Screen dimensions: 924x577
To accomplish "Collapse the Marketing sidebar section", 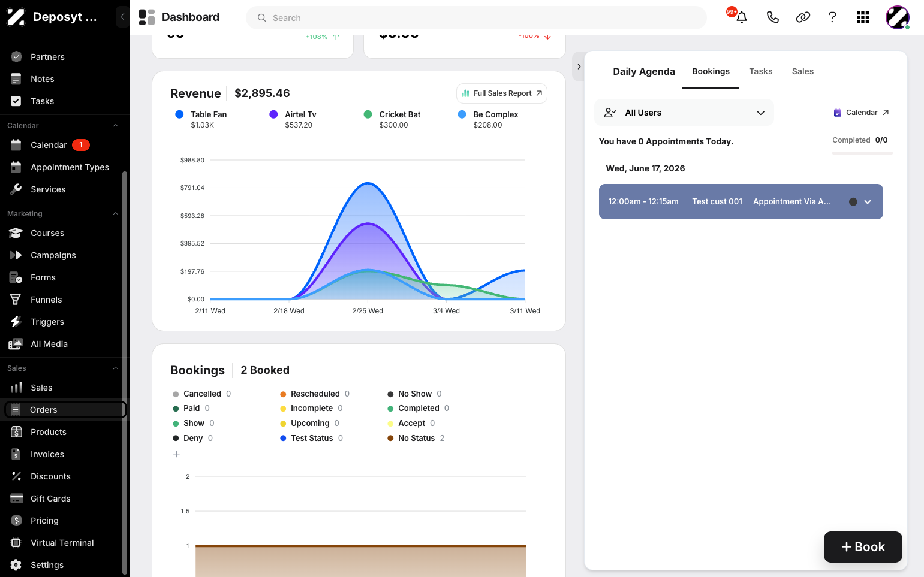I will [x=116, y=214].
